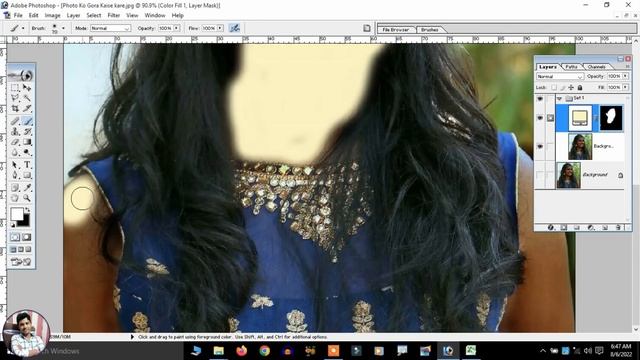Click Create new fill or adjustment layer icon
The width and height of the screenshot is (640, 360).
coord(591,227)
